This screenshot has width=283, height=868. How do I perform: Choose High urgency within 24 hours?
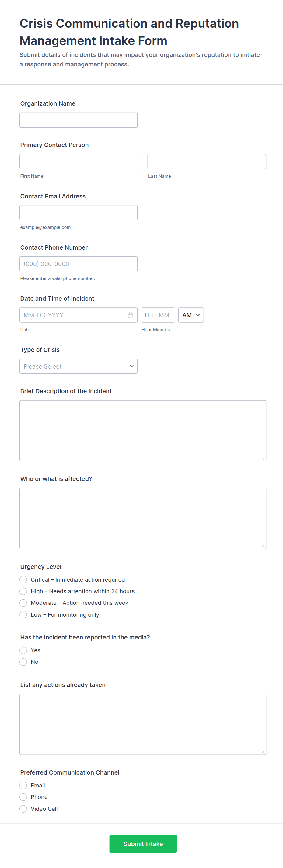[x=23, y=591]
